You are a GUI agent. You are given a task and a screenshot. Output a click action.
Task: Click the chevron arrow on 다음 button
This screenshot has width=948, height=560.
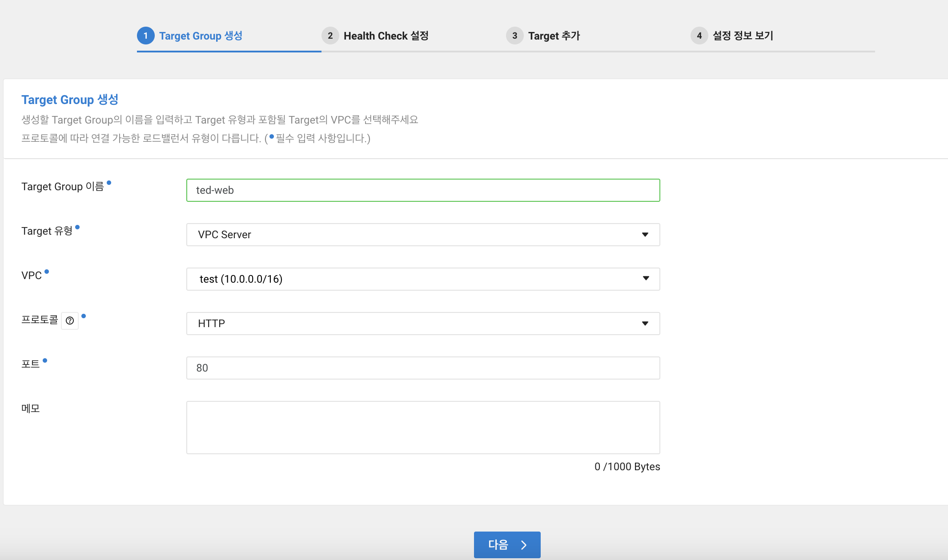(x=524, y=545)
